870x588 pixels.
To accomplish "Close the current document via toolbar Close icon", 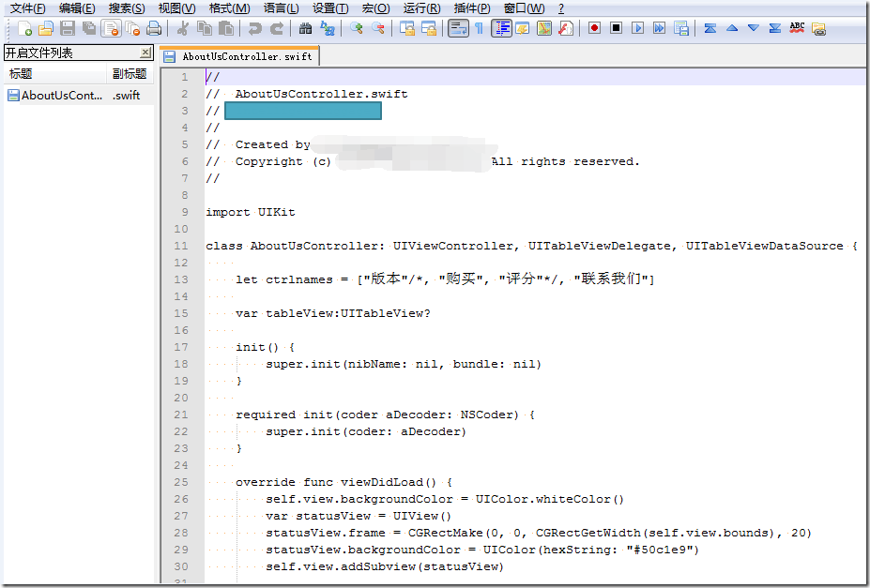I will pos(111,28).
